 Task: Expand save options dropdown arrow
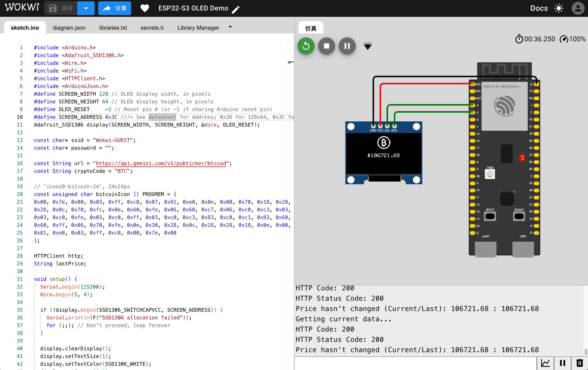coord(86,8)
